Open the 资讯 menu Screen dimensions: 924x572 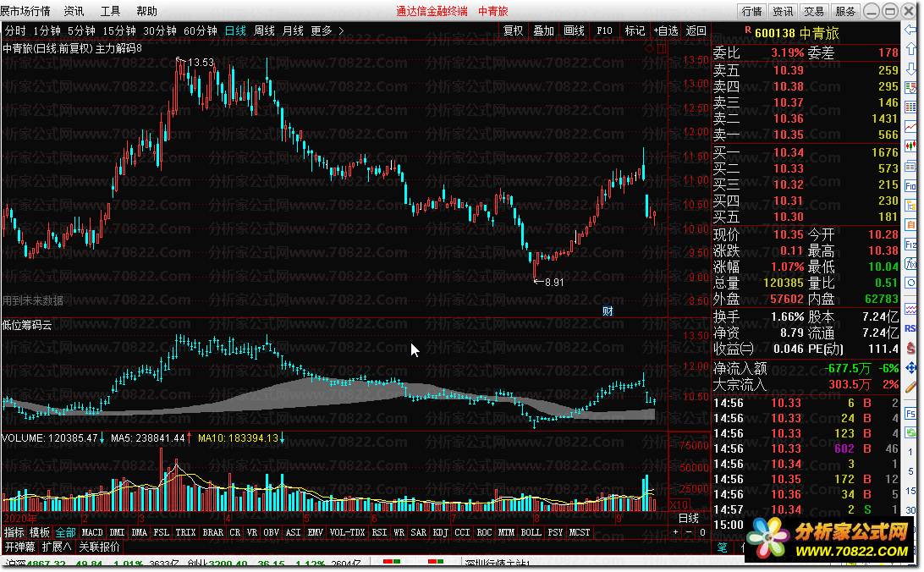point(74,11)
